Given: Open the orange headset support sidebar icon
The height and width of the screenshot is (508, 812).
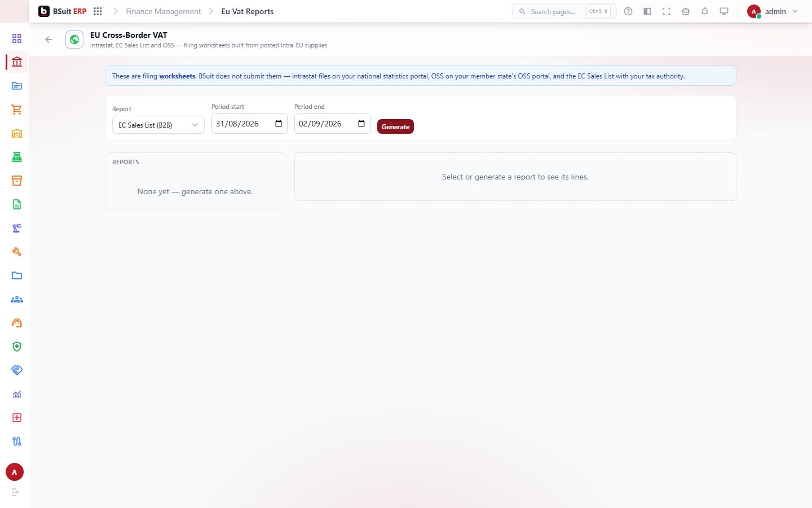Looking at the screenshot, I should point(17,323).
